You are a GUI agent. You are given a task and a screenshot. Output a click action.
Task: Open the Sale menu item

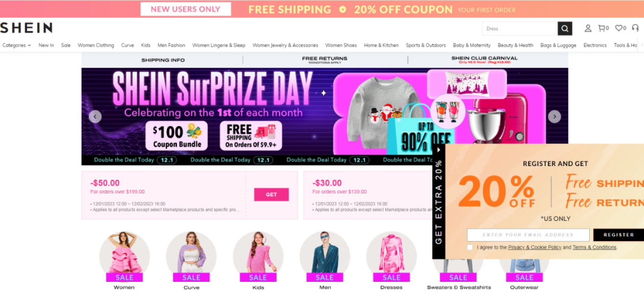pyautogui.click(x=66, y=45)
